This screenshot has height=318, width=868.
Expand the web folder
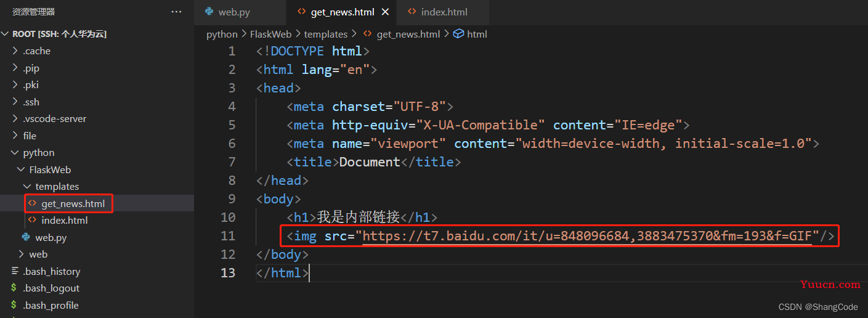(x=22, y=255)
